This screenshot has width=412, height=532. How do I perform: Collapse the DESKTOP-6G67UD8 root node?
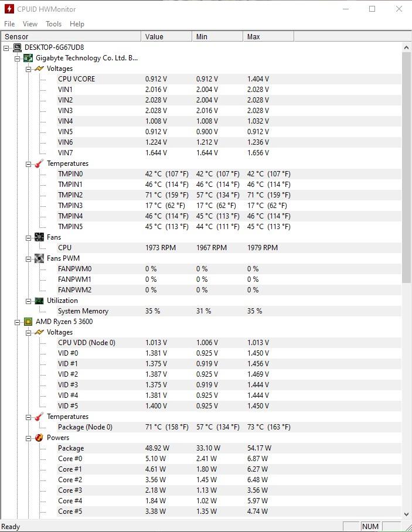click(x=6, y=48)
